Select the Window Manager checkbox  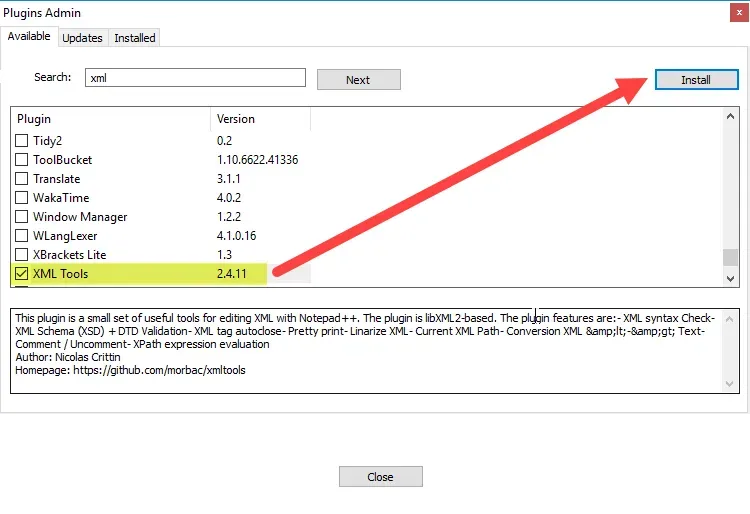pyautogui.click(x=22, y=217)
